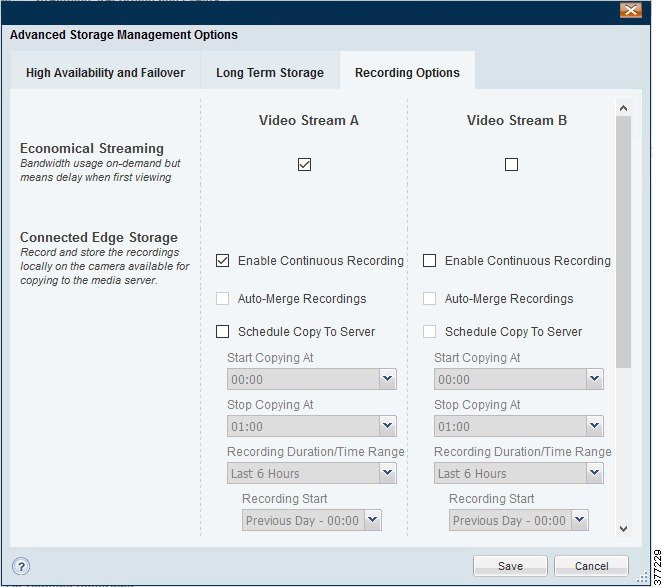This screenshot has height=587, width=663.
Task: Click the help question mark icon
Action: [22, 566]
